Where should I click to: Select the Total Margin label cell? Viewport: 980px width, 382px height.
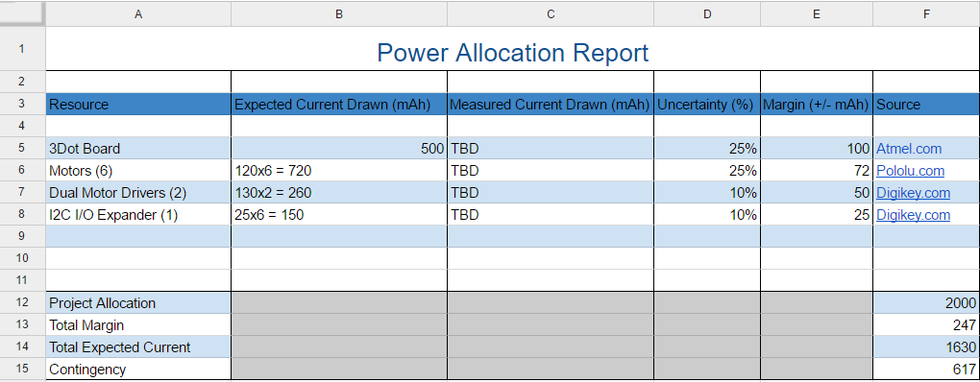pyautogui.click(x=138, y=325)
